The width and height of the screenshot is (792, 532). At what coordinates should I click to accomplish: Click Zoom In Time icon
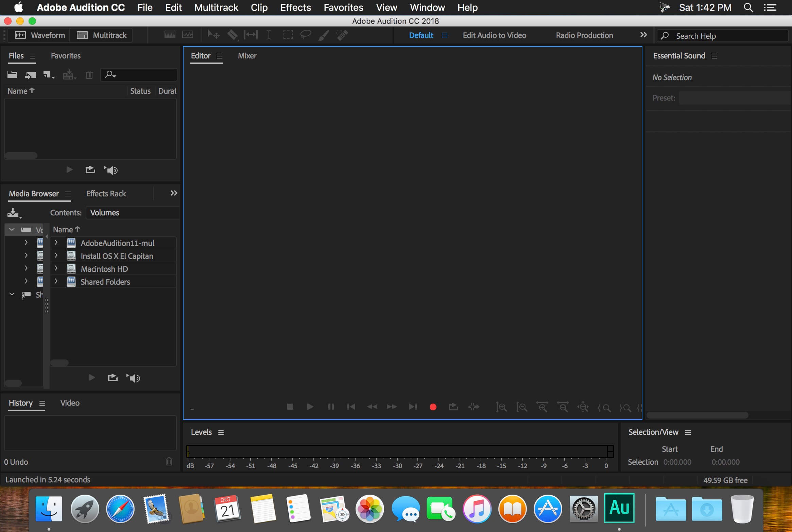(542, 407)
